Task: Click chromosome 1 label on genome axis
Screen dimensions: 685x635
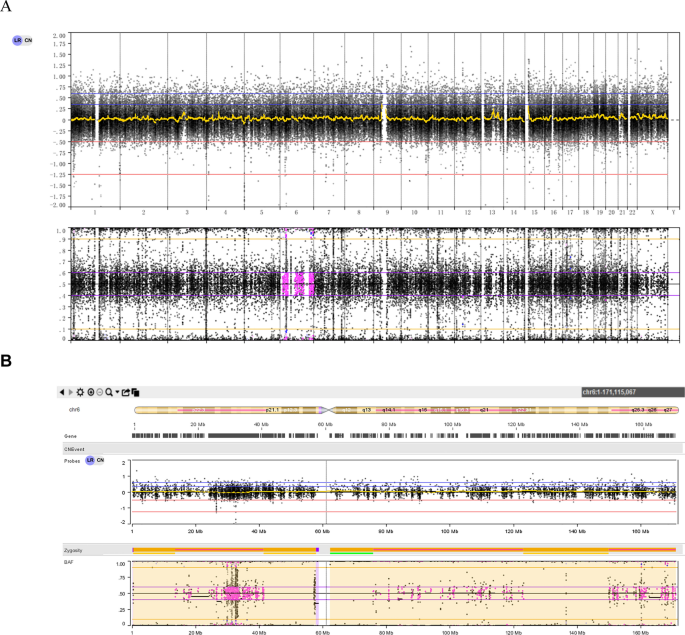Action: [x=95, y=212]
